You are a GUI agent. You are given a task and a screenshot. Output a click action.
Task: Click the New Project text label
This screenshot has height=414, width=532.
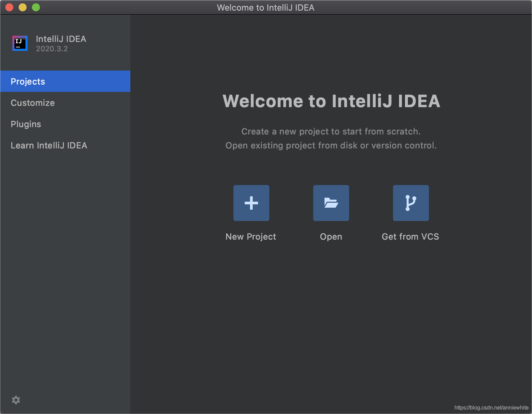(x=251, y=237)
